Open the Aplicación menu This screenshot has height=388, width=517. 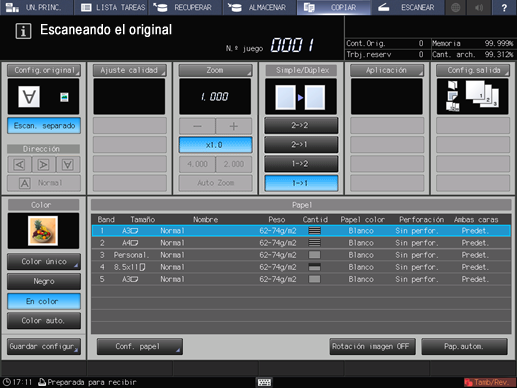tap(387, 70)
